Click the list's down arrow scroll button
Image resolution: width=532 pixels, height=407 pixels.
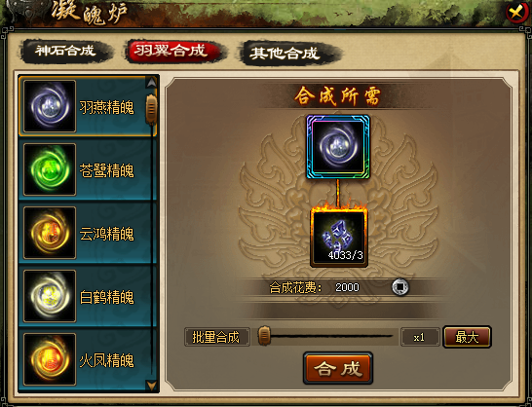tap(151, 386)
